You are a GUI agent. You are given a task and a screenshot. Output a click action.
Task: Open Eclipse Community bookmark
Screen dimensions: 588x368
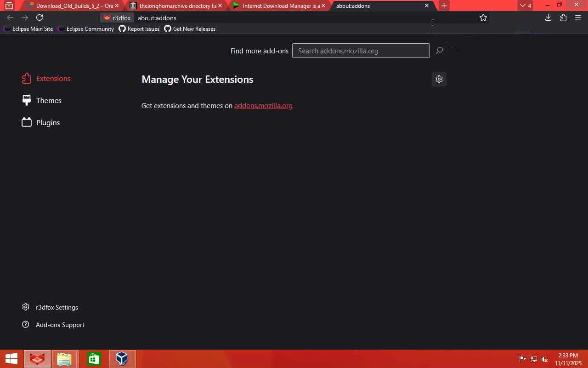(86, 29)
